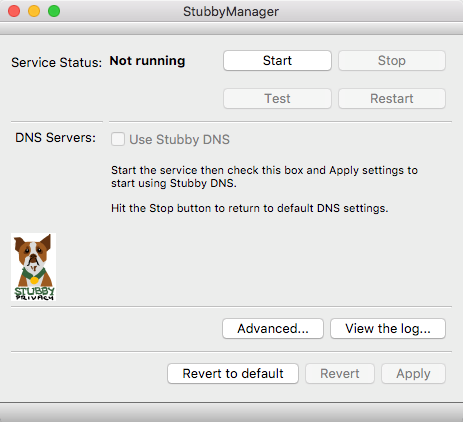Screen dimensions: 463x422
Task: Click the Stubby Privacy dog logo
Action: 33,267
